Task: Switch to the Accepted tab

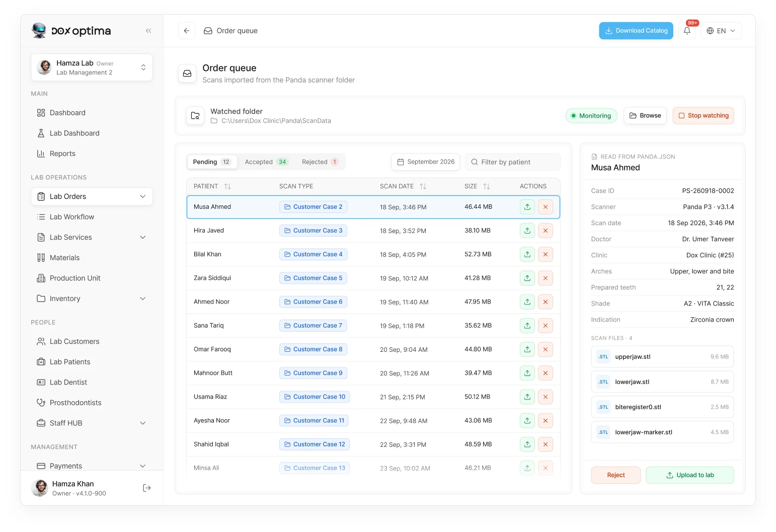Action: pos(266,162)
